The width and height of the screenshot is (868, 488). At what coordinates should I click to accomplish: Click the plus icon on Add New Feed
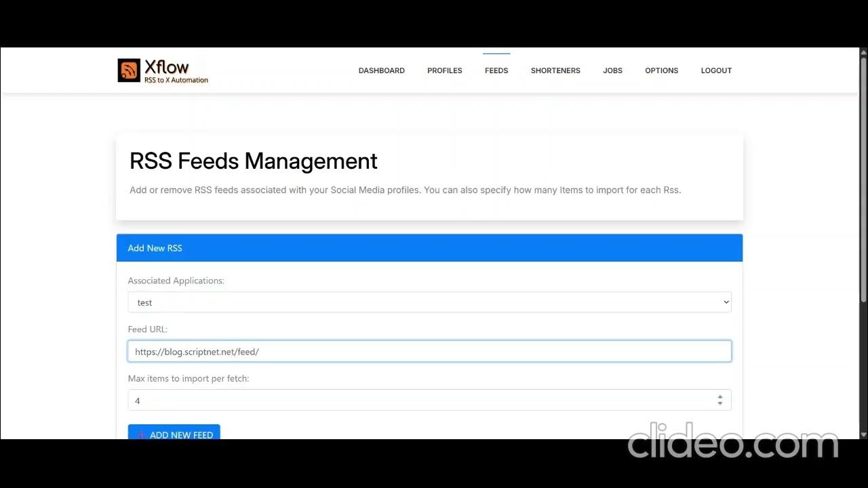(141, 435)
